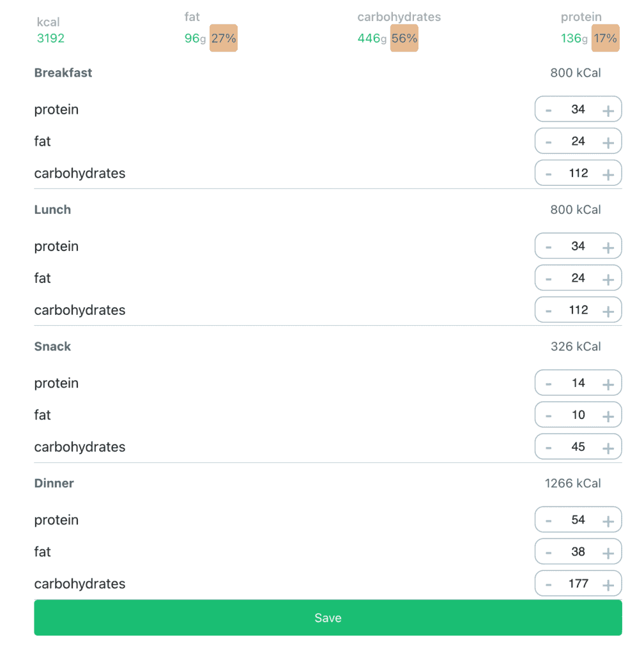Decrease Lunch carbohydrates with minus icon

pyautogui.click(x=548, y=312)
